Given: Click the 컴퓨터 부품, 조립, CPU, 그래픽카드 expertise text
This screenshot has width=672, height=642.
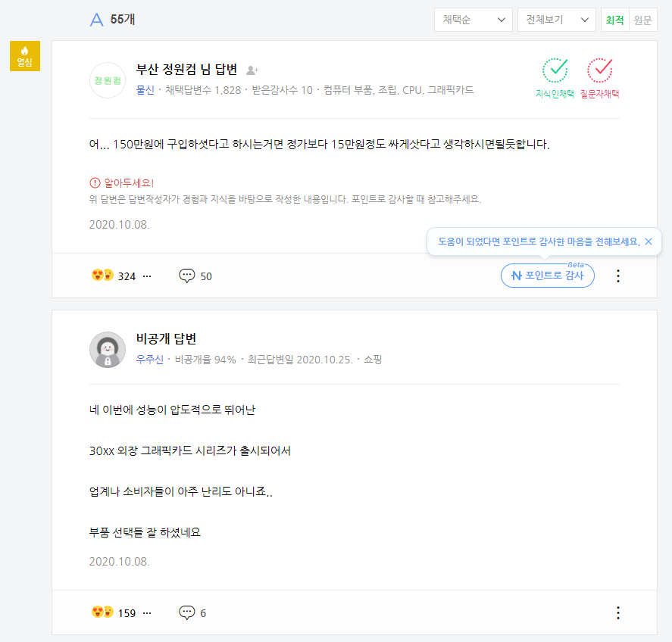Looking at the screenshot, I should pos(399,90).
